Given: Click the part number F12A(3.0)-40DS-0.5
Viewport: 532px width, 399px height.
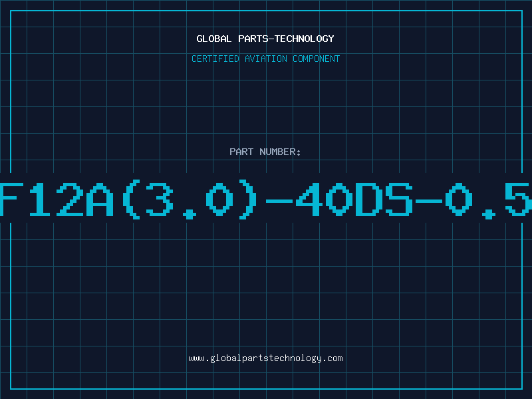Looking at the screenshot, I should pyautogui.click(x=266, y=199).
